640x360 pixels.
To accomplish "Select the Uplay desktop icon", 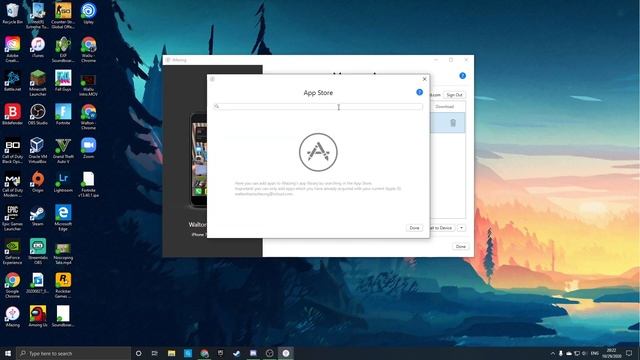I will 89,13.
